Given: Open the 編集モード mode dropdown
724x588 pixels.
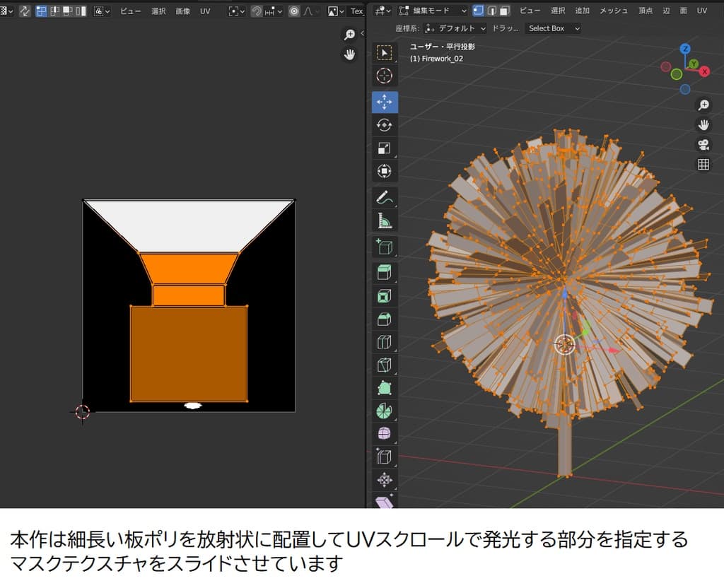Looking at the screenshot, I should coord(434,10).
